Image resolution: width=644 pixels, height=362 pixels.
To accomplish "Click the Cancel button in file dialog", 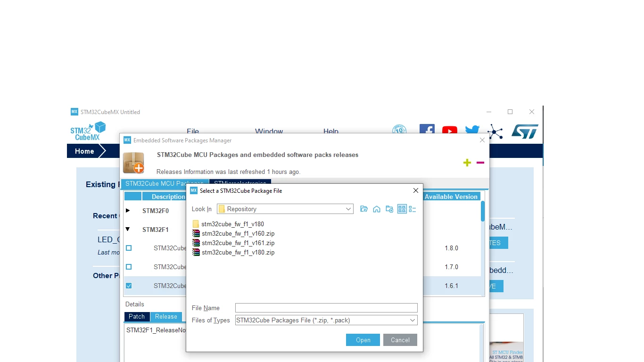I will (400, 340).
